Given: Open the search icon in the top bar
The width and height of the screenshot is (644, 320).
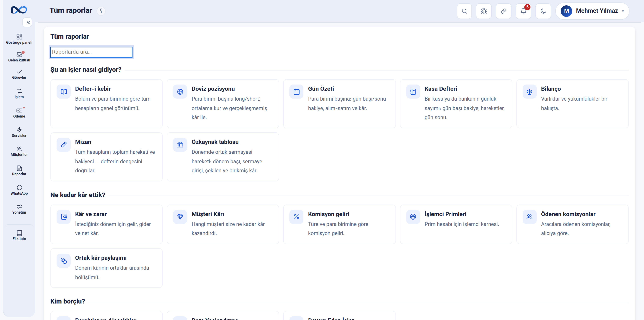Looking at the screenshot, I should click(x=464, y=11).
